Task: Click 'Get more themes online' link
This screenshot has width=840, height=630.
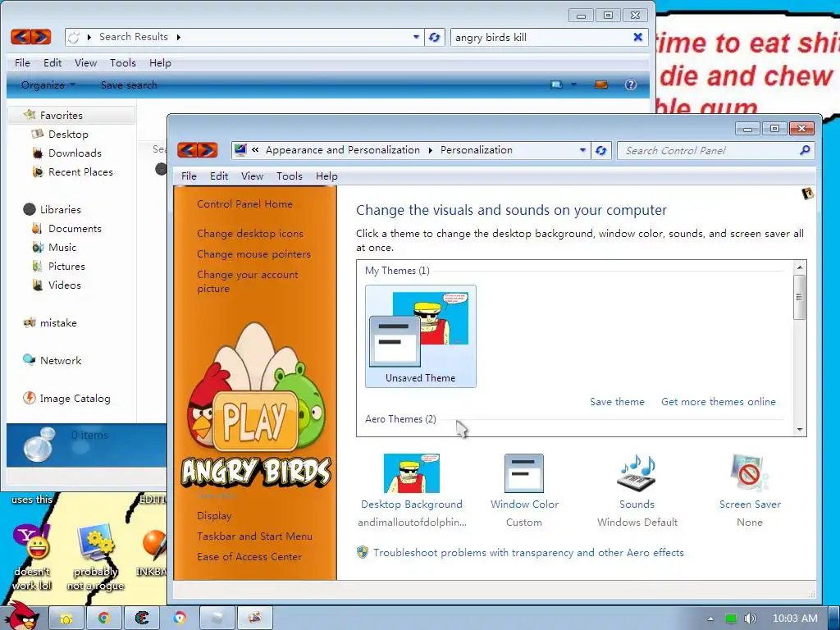Action: (719, 401)
